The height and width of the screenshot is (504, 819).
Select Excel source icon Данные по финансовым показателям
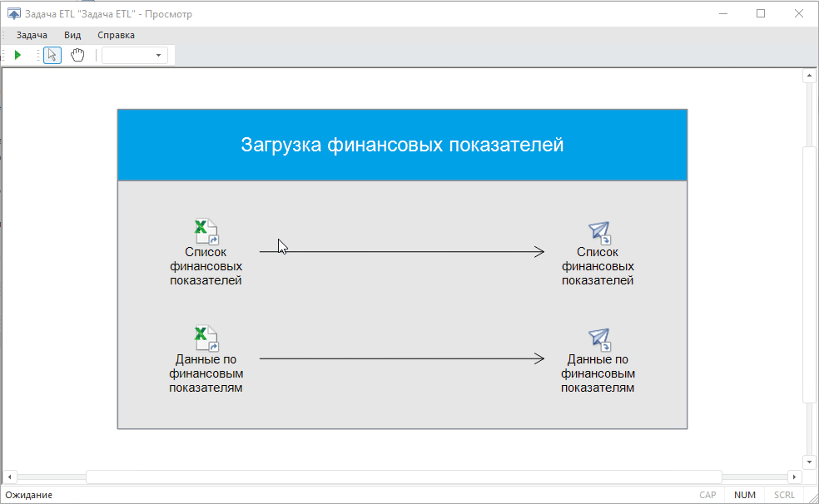click(206, 338)
